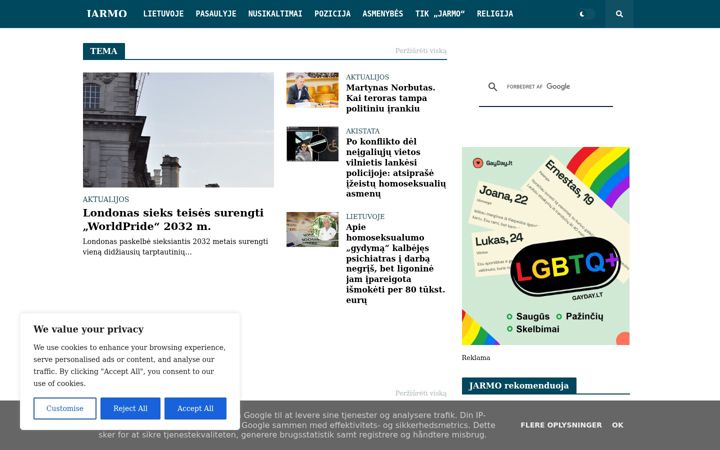Click the AKISTATA category label
Viewport: 720px width, 450px height.
pos(363,131)
